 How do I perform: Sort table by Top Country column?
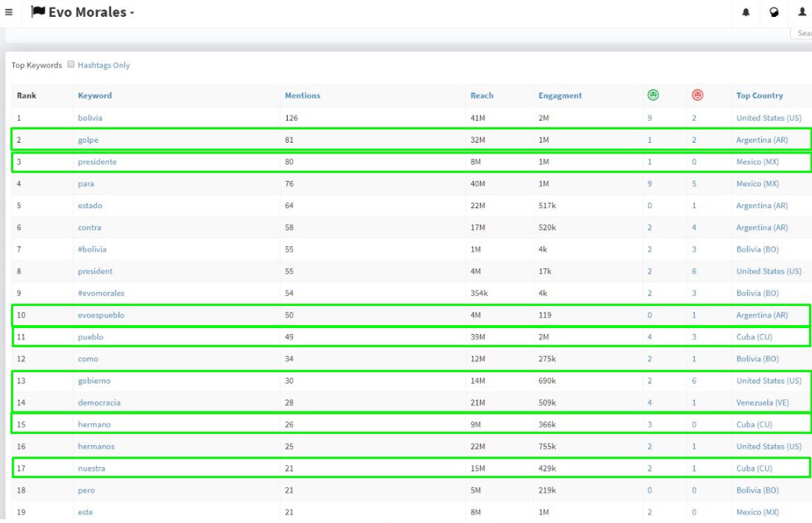click(759, 95)
